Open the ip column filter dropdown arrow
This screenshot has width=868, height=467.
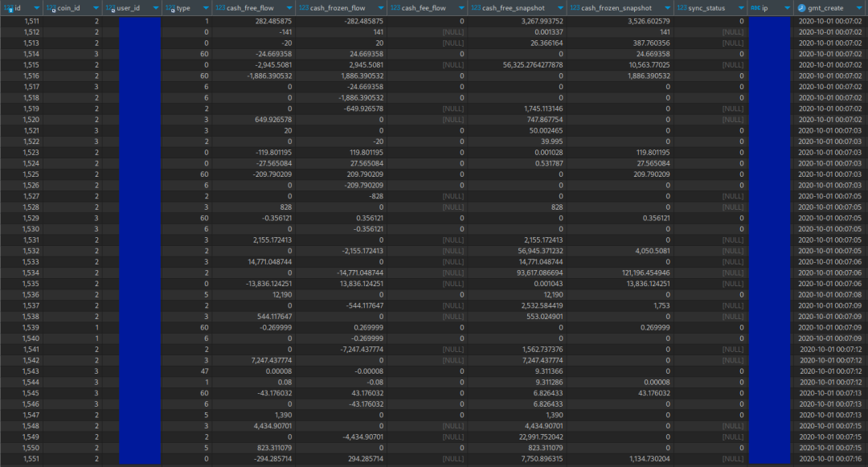[x=787, y=8]
